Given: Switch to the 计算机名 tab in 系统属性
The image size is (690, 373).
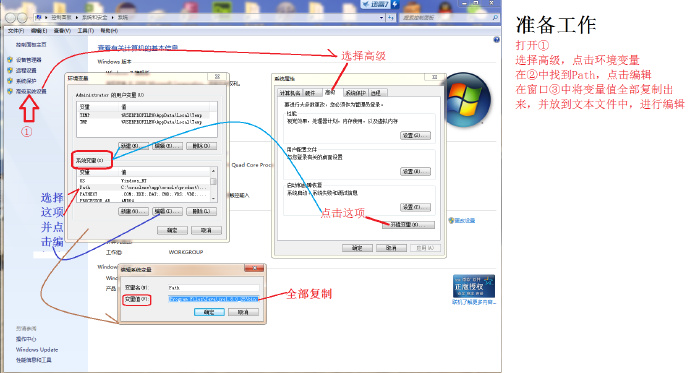Looking at the screenshot, I should coord(290,93).
